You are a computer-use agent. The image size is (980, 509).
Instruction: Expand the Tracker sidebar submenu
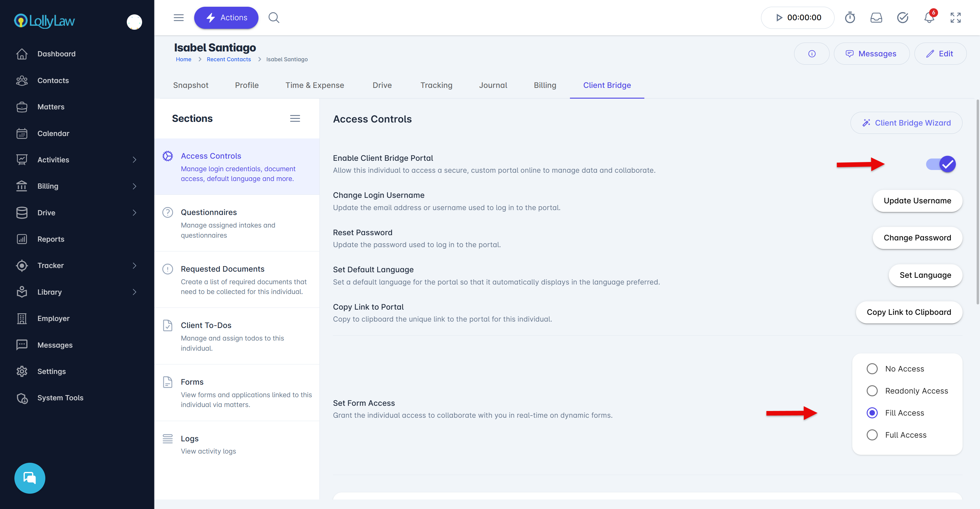134,266
